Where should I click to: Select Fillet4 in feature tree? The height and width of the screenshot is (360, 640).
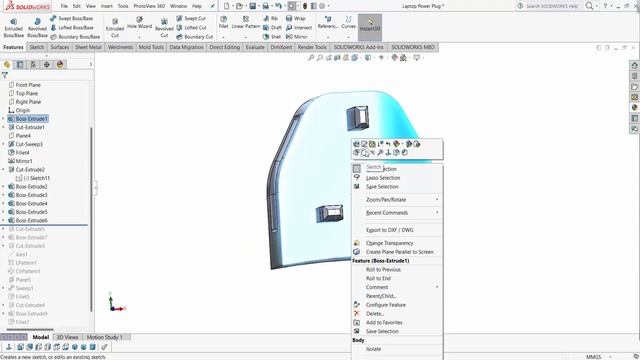click(19, 153)
